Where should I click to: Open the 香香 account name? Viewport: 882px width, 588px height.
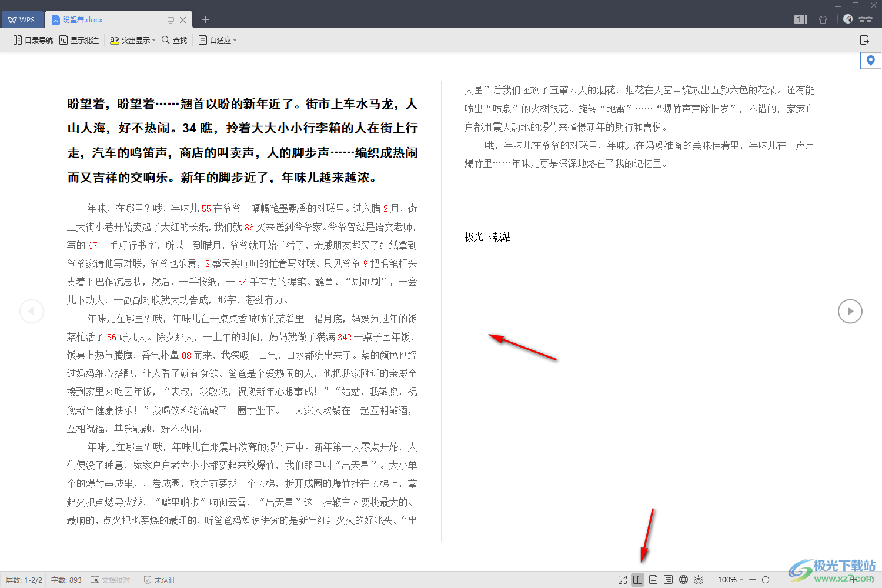[866, 19]
